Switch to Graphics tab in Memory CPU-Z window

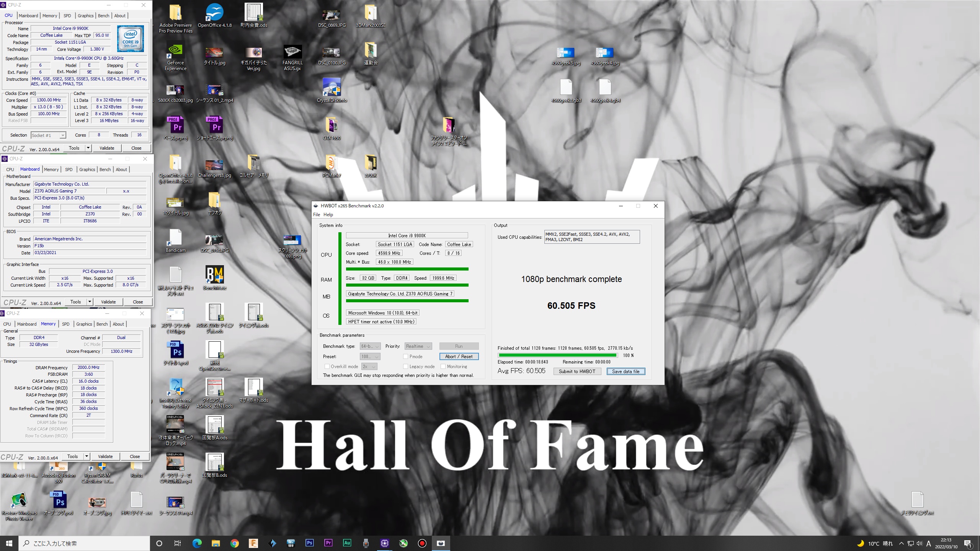tap(84, 324)
